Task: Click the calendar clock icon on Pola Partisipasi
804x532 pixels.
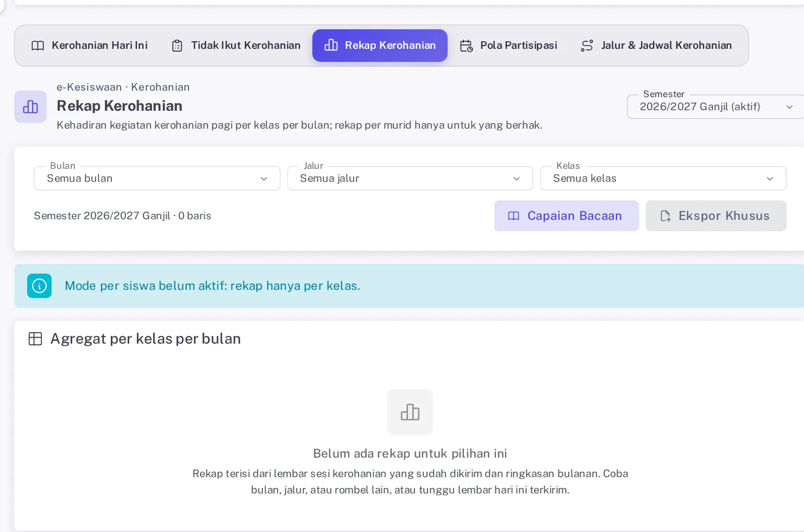Action: tap(466, 46)
